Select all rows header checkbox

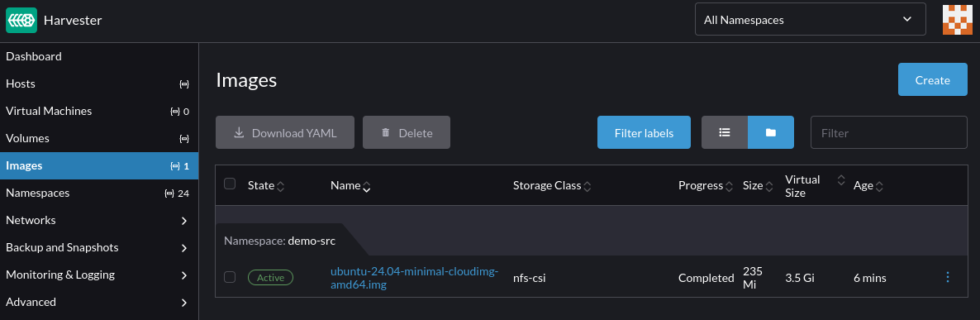[x=230, y=184]
